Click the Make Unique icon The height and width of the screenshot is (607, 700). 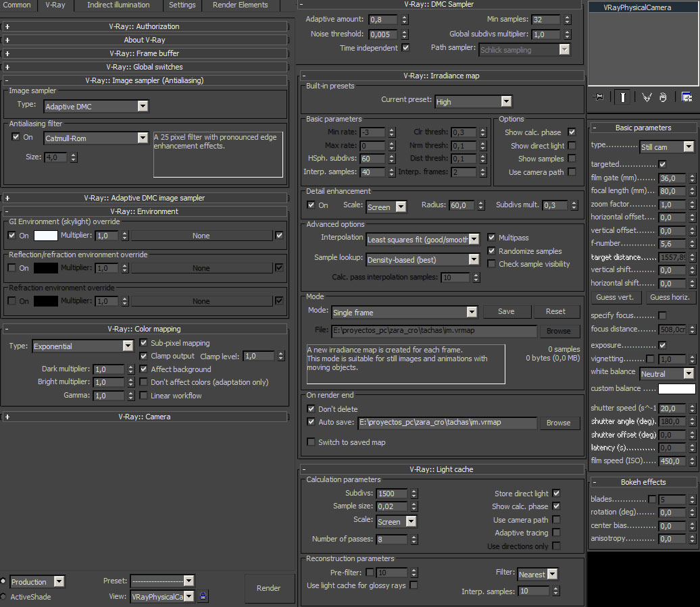(x=647, y=97)
